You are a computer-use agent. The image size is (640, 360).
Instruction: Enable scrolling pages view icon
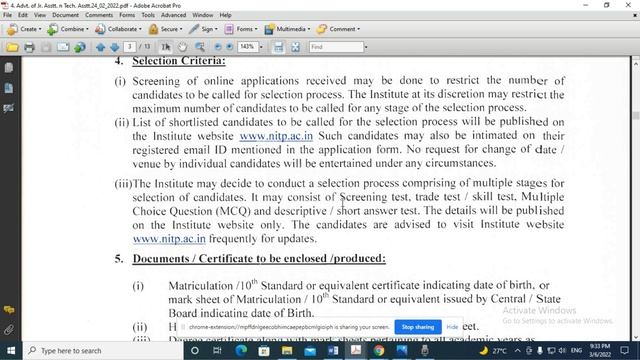(x=278, y=47)
